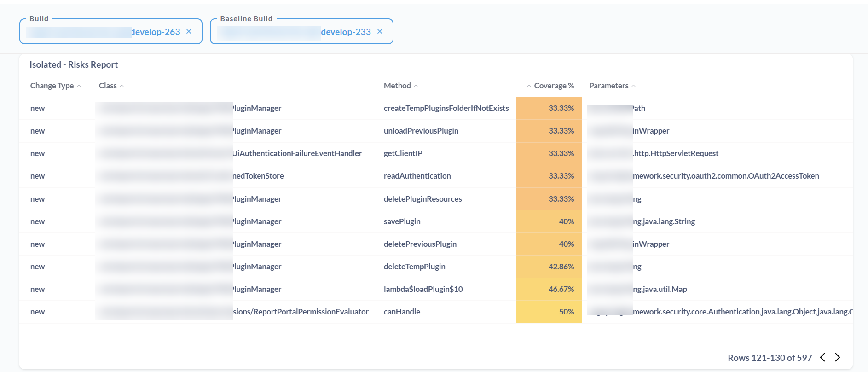Screen dimensions: 868x372
Task: Select deletePluginResources method cell
Action: coord(423,199)
